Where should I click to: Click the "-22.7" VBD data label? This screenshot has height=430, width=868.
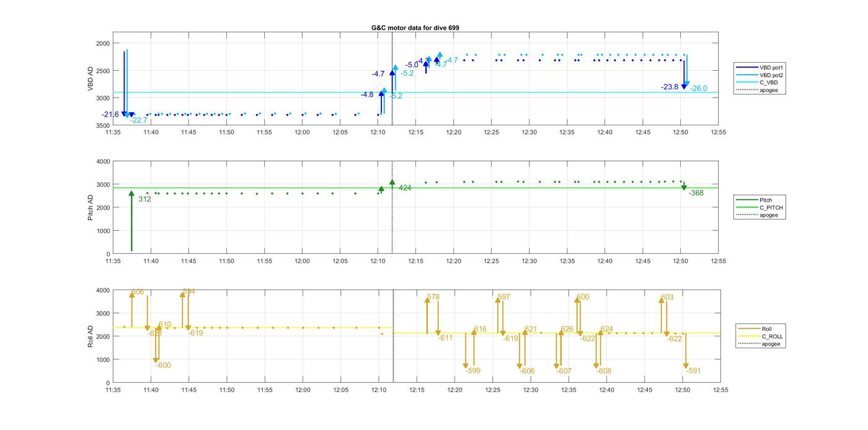point(139,120)
